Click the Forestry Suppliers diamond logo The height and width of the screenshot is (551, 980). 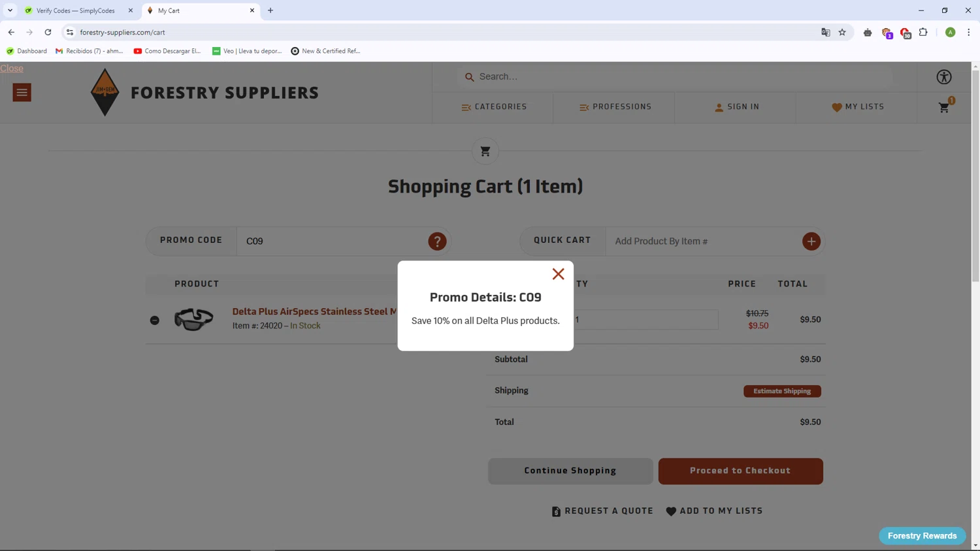(105, 92)
